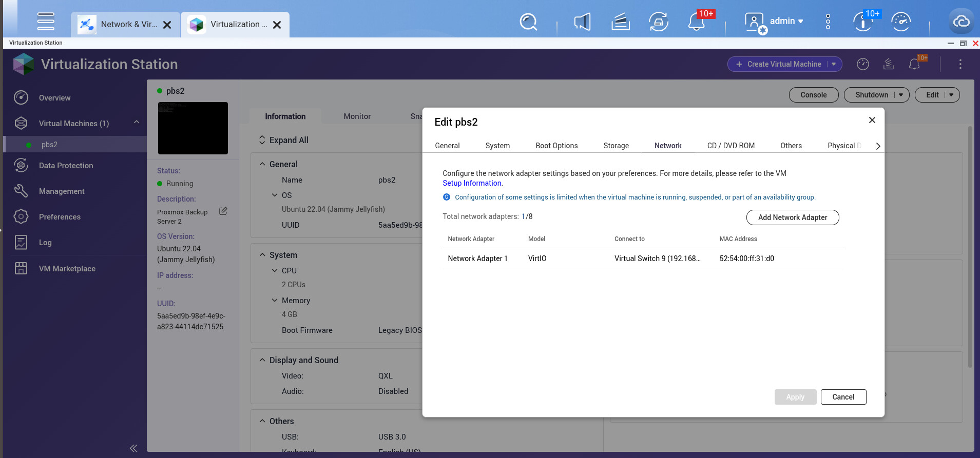Click the edit description pencil icon
The height and width of the screenshot is (458, 980).
223,211
